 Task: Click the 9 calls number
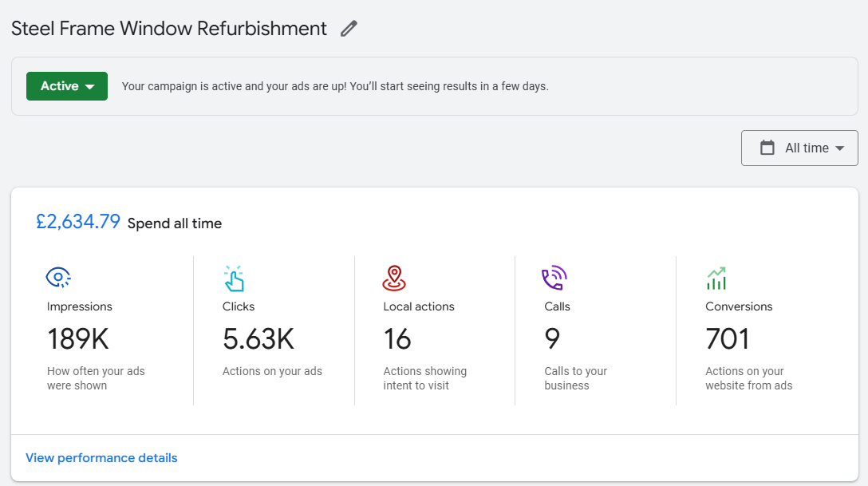(552, 339)
